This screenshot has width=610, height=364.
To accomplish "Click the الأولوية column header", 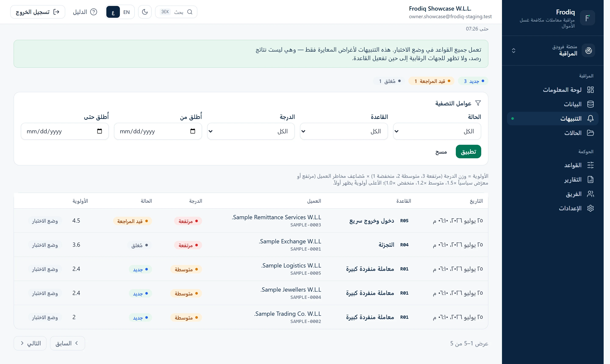I will point(80,201).
